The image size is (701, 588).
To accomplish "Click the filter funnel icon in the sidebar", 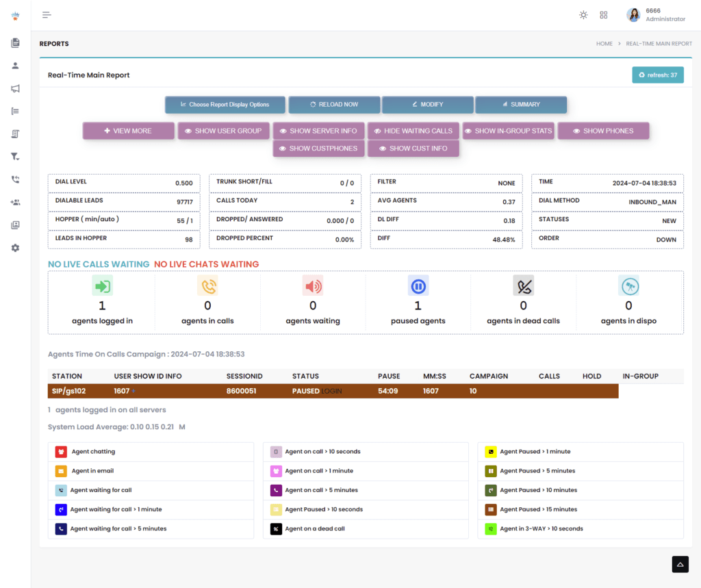I will click(15, 157).
